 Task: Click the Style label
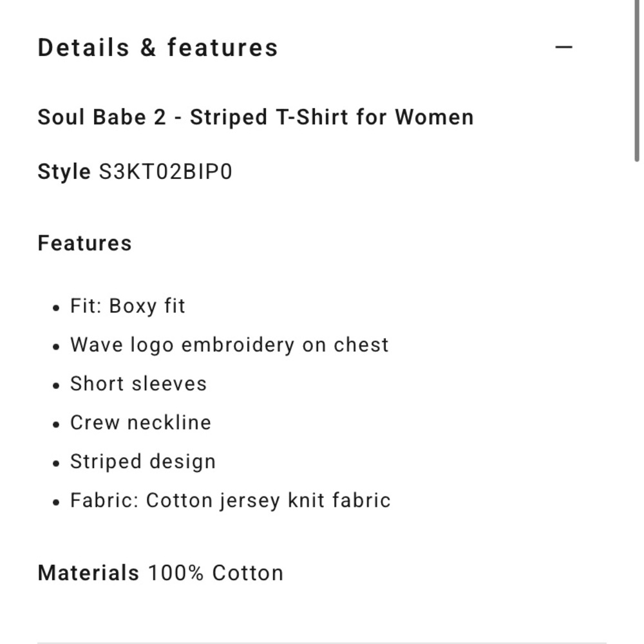tap(64, 171)
